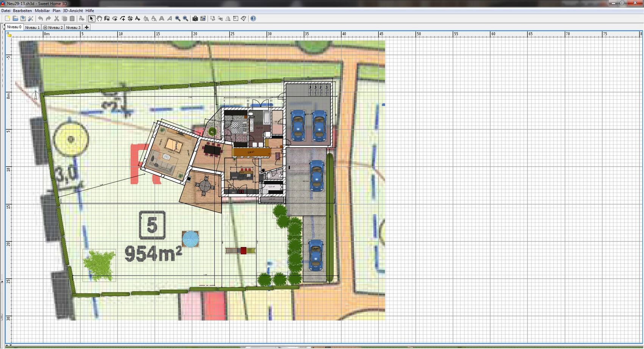The height and width of the screenshot is (349, 644).
Task: Select the Create walls tool
Action: coord(107,19)
